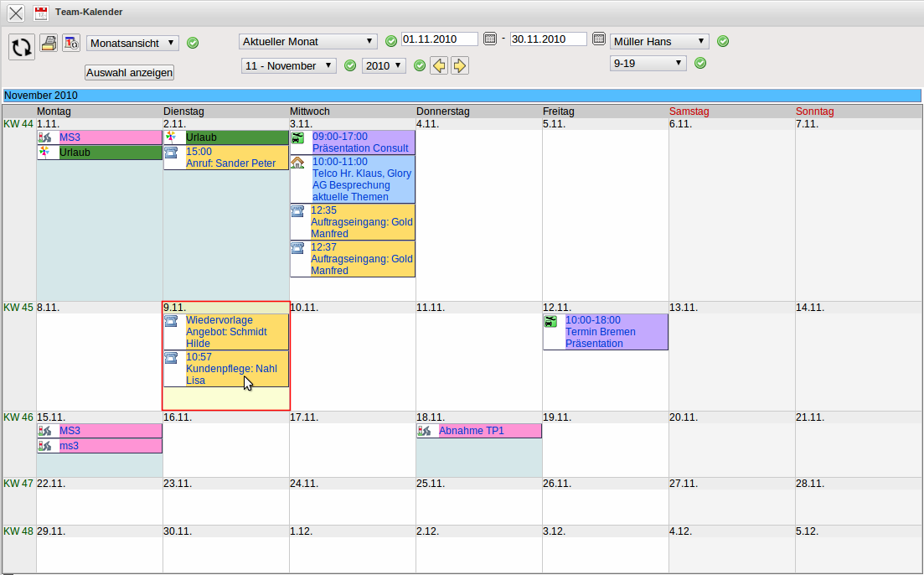Expand the 11 - November month dropdown
924x575 pixels.
coord(289,65)
